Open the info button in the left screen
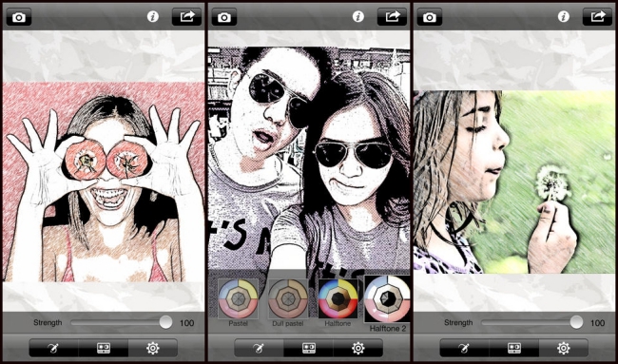Screen dimensions: 618x364 pos(153,16)
